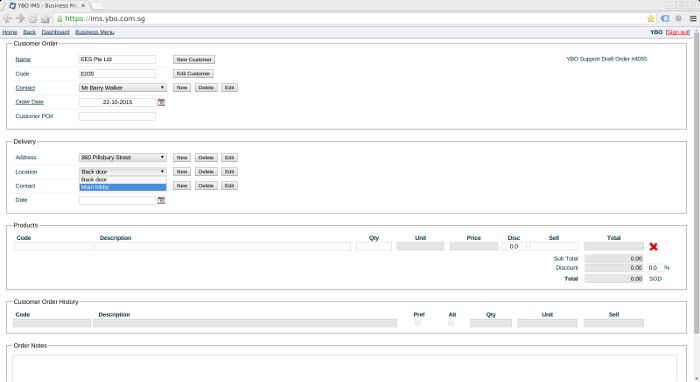Screen dimensions: 700x382
Task: Focus the product Sell input field
Action: click(554, 246)
